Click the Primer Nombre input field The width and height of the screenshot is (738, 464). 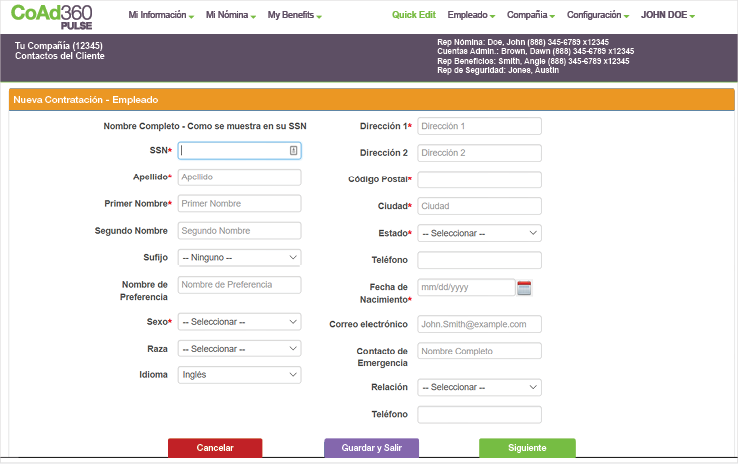click(x=239, y=204)
